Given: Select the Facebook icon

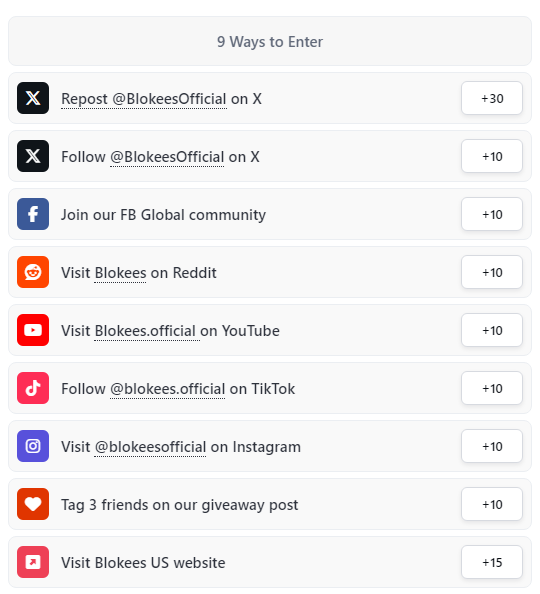Looking at the screenshot, I should (x=33, y=214).
